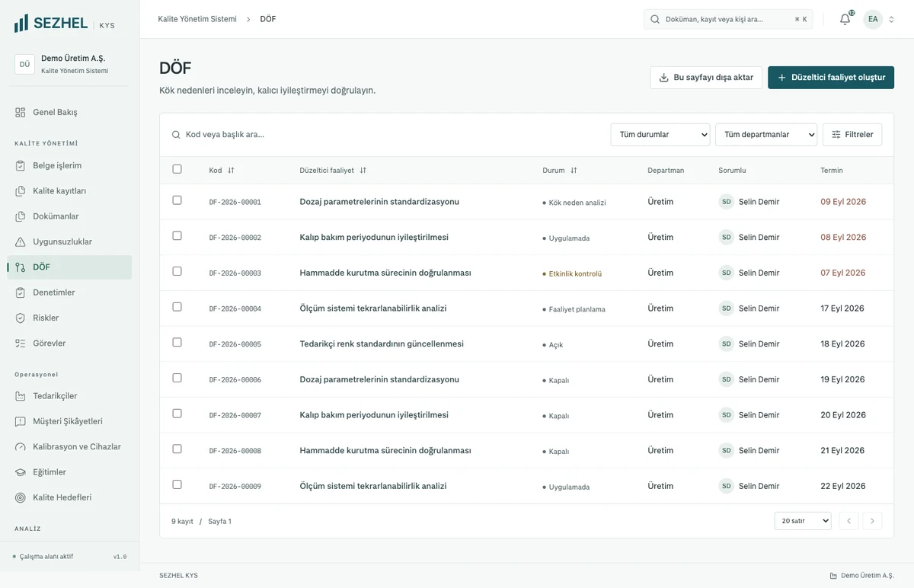Toggle the select-all header checkbox
The height and width of the screenshot is (588, 914).
click(x=177, y=169)
